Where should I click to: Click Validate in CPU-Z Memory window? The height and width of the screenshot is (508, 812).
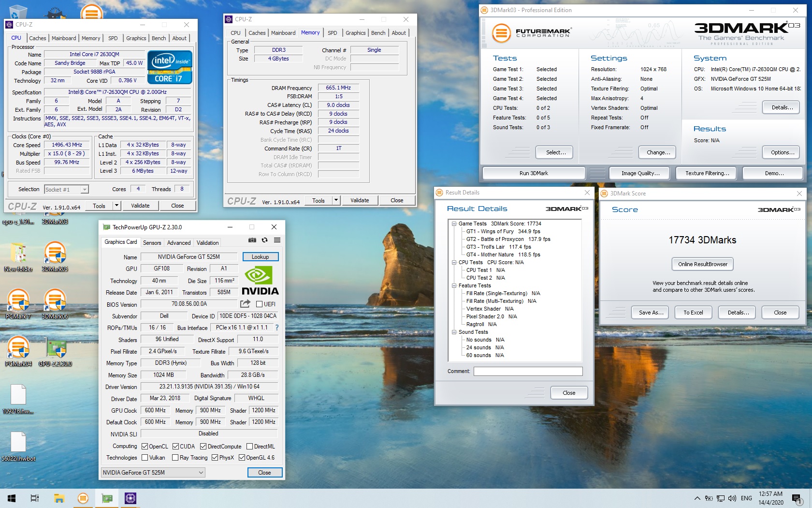[360, 200]
